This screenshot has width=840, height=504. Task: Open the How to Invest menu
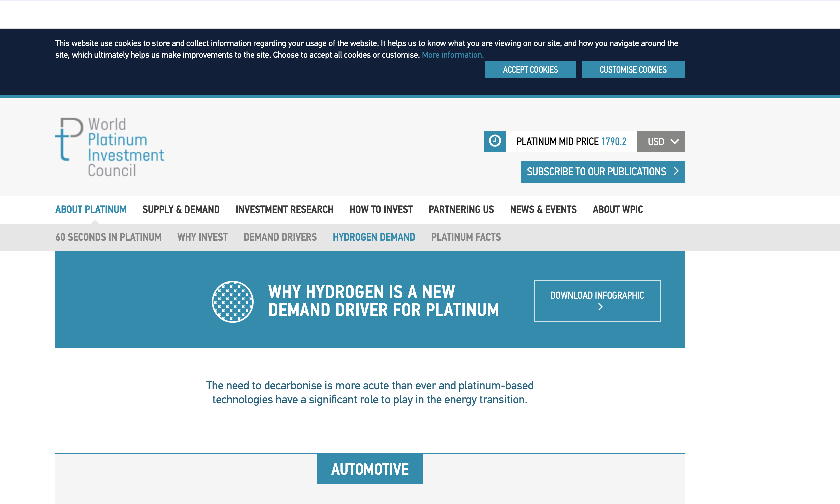[x=381, y=210]
